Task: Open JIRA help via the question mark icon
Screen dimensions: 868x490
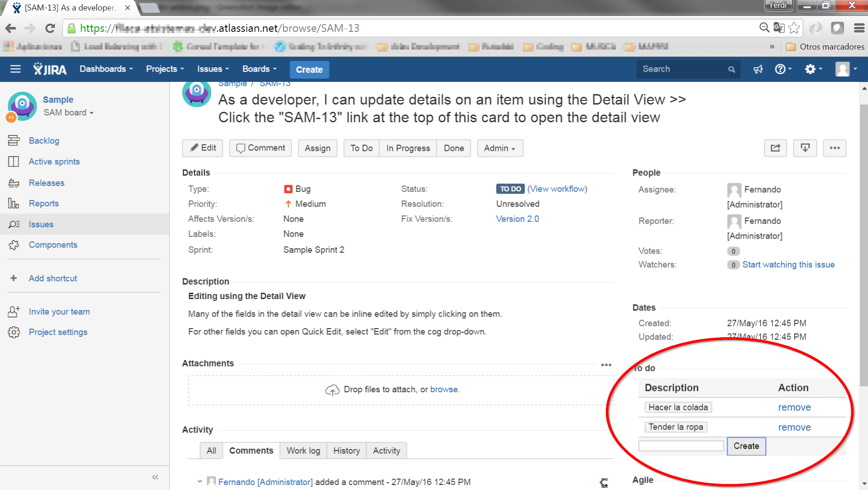Action: coord(781,69)
